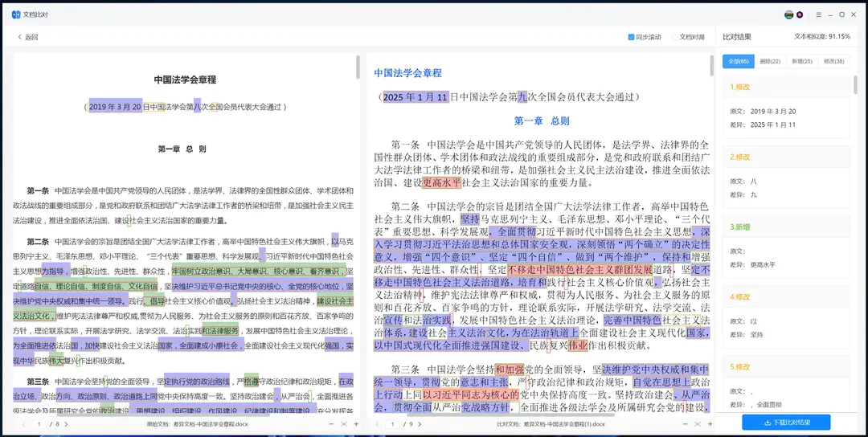The width and height of the screenshot is (868, 437).
Task: Select the 5.修改 difference card
Action: (786, 385)
